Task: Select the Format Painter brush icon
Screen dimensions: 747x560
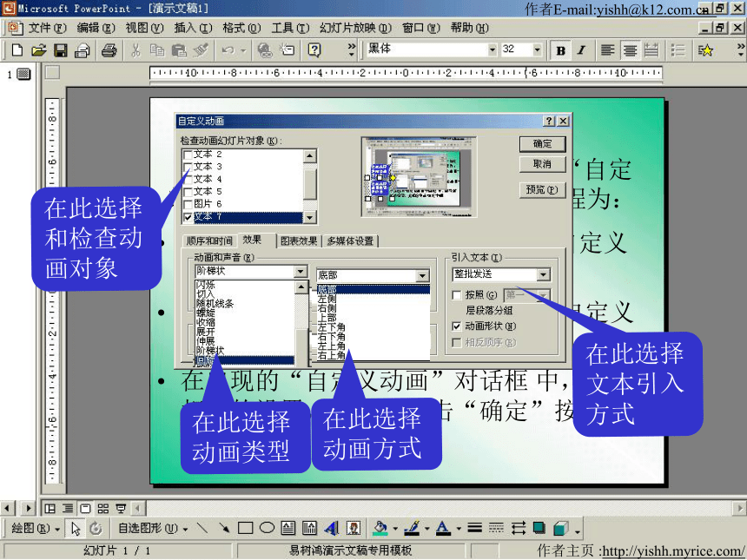Action: tap(201, 50)
